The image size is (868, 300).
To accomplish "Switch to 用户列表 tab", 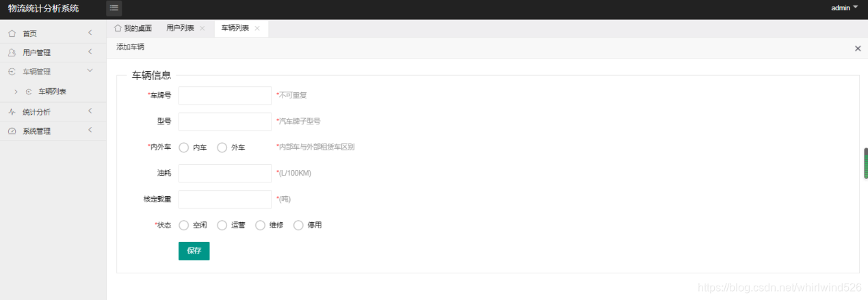I will [x=180, y=28].
